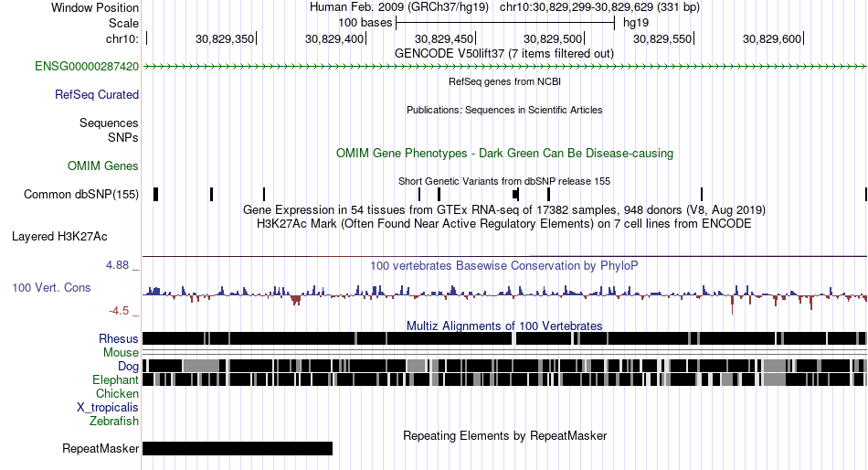Open the Layered H3K27Ac track label
The height and width of the screenshot is (470, 868).
click(59, 237)
